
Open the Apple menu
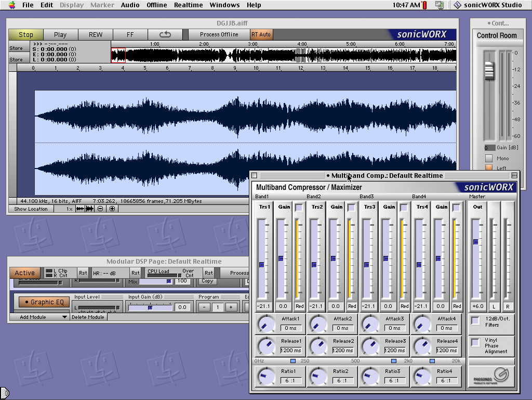(12, 5)
